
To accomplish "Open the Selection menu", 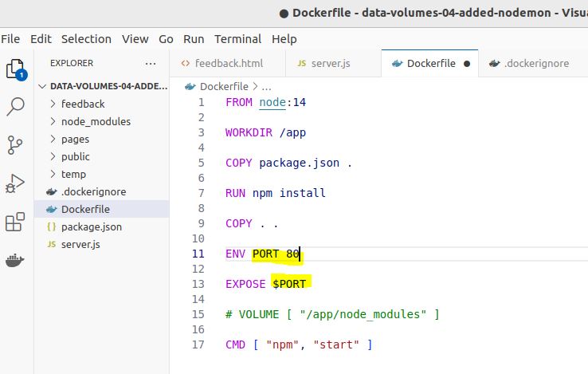I will [86, 38].
